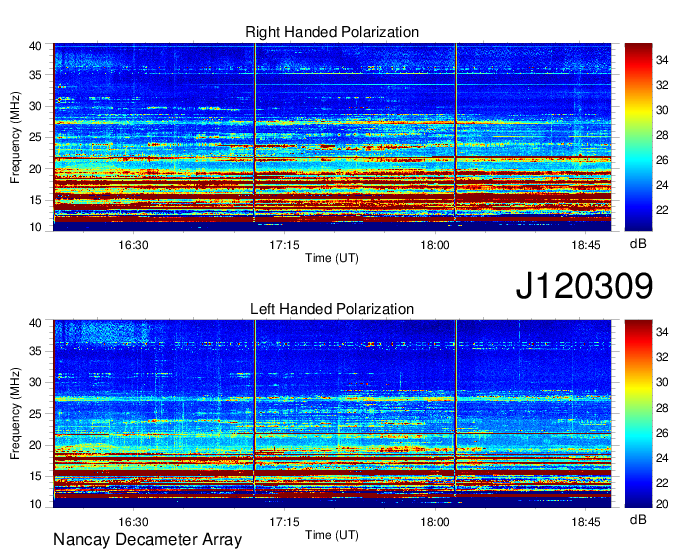The image size is (680, 552).
Task: Click the Left Handed Polarization spectrogram image
Action: (x=332, y=414)
